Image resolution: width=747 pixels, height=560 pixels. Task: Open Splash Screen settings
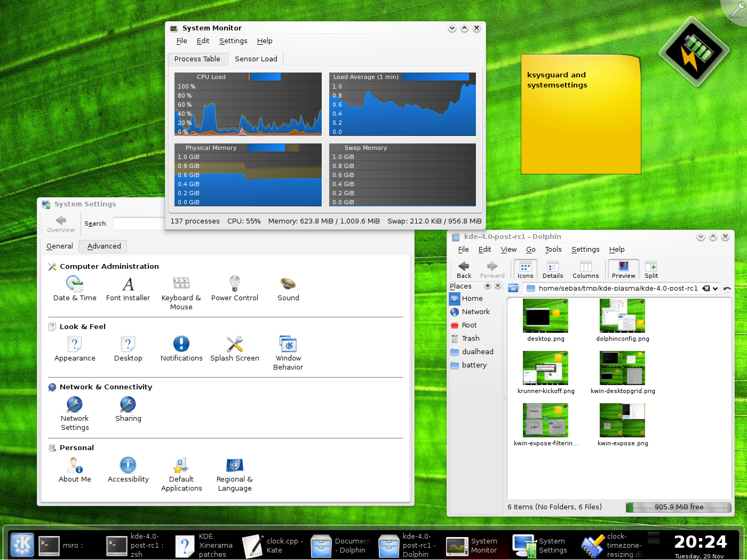point(235,349)
